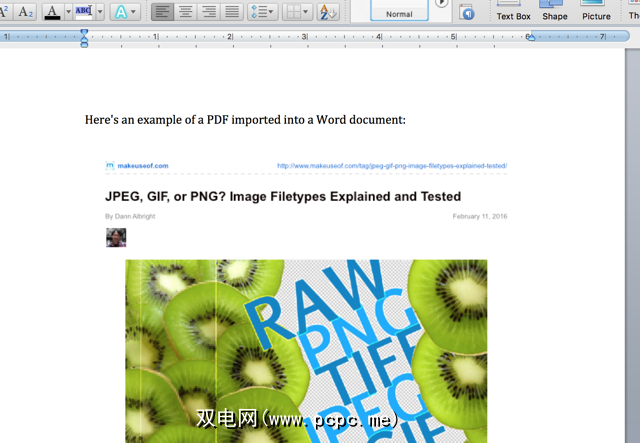Open the makeuseof article URL link

point(392,166)
